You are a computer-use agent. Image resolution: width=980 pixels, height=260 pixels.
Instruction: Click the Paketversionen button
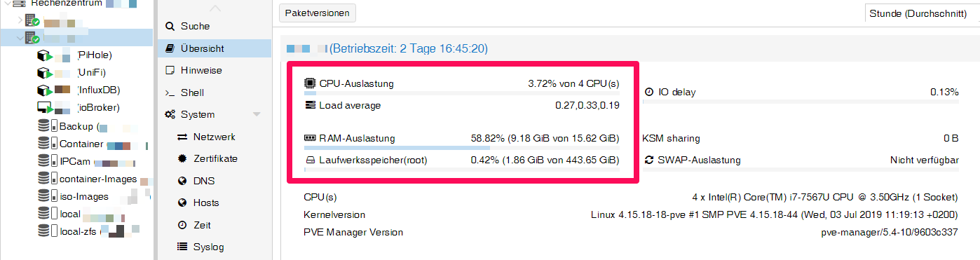tap(318, 13)
